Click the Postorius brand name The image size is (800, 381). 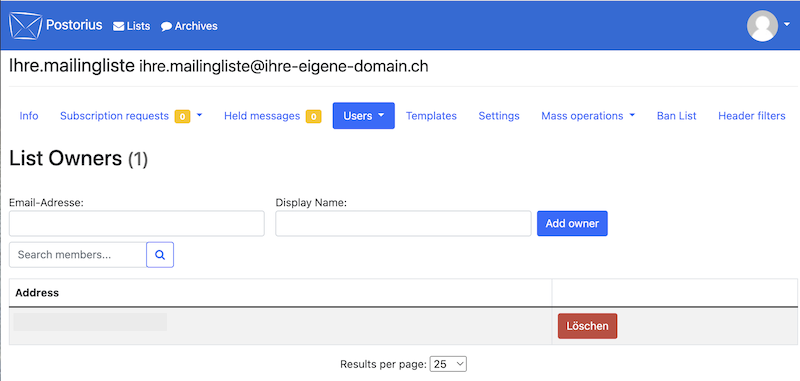[74, 24]
